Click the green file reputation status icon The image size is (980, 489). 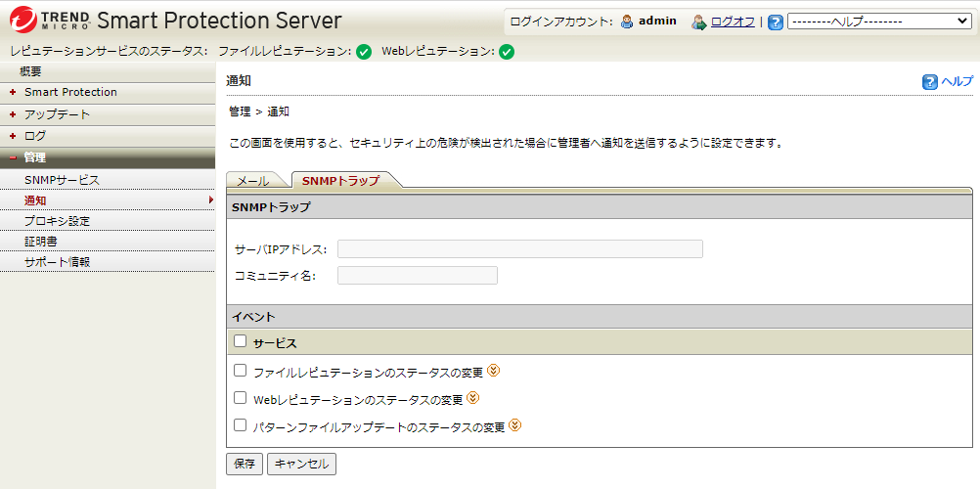(364, 52)
